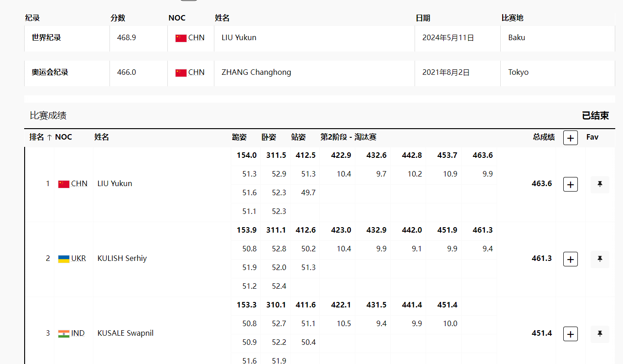
Task: Click the 比赛成绩 section title
Action: coord(48,115)
